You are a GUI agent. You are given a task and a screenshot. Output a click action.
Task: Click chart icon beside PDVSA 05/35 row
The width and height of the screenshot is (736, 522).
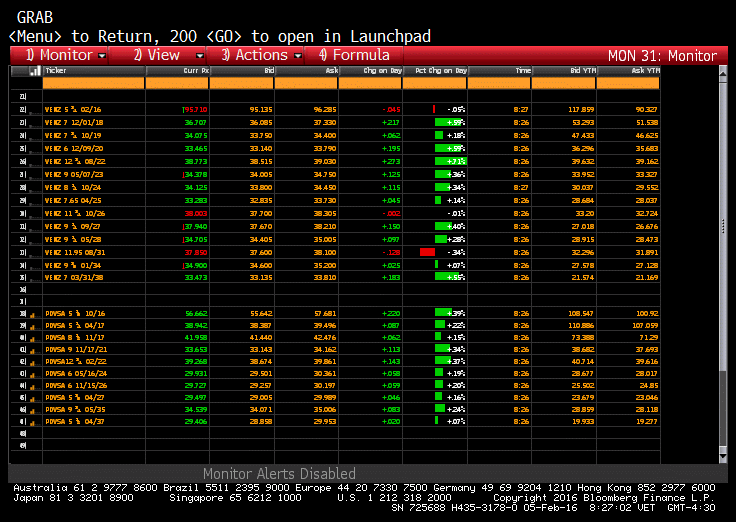point(32,410)
